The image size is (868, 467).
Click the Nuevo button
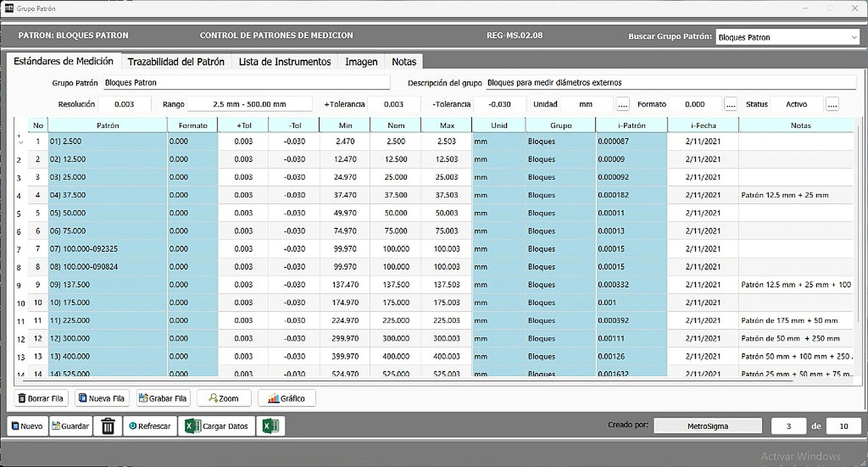pos(27,426)
